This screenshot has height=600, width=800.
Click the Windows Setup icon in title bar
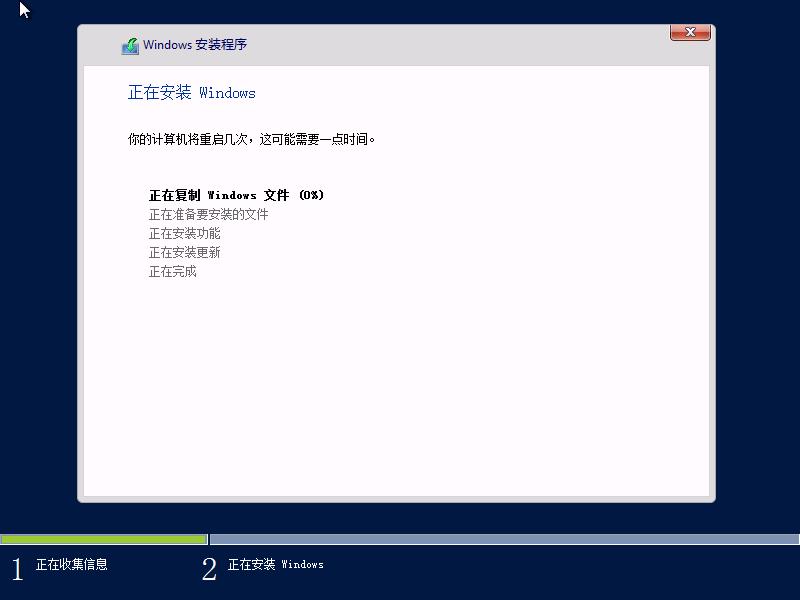pos(130,46)
